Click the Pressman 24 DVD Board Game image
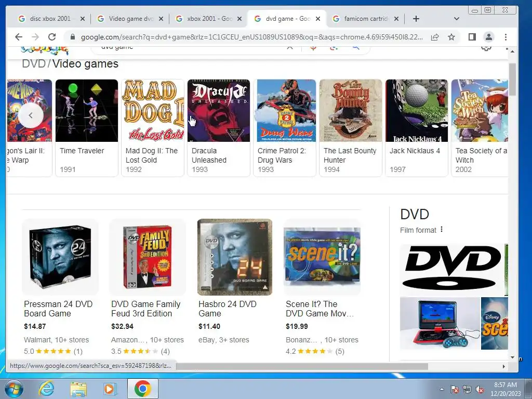 click(x=60, y=257)
